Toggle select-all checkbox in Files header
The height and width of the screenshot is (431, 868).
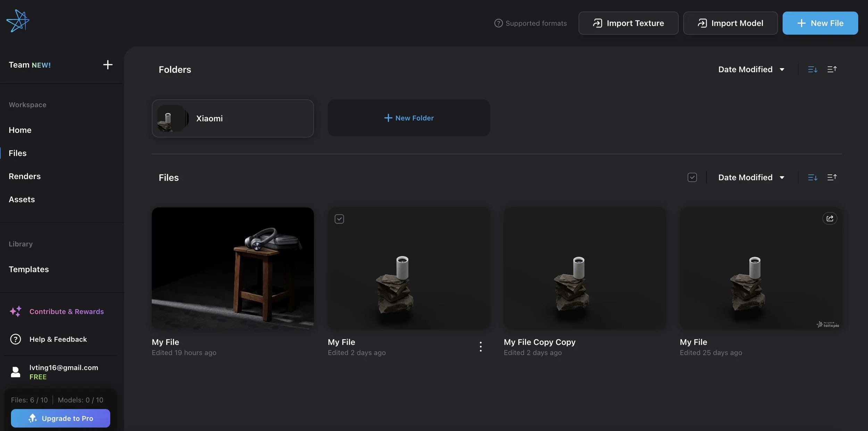pyautogui.click(x=692, y=178)
